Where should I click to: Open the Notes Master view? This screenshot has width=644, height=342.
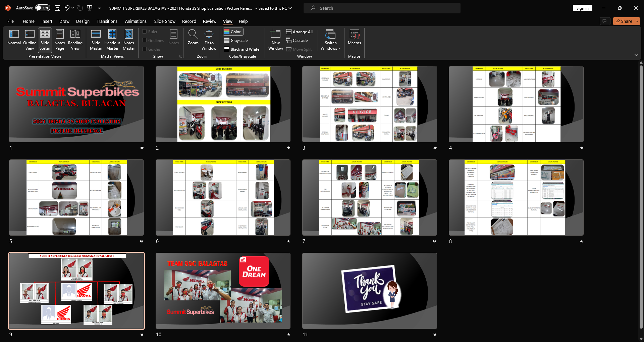[129, 40]
